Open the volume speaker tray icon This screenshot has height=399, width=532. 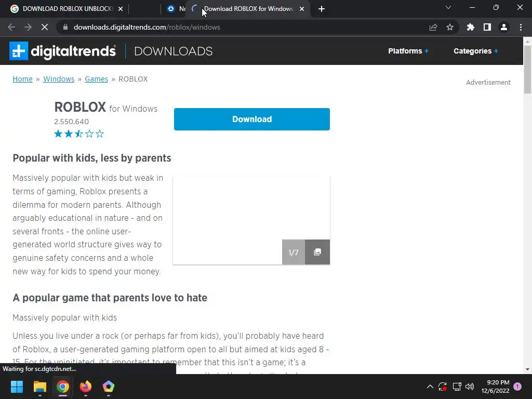coord(470,387)
